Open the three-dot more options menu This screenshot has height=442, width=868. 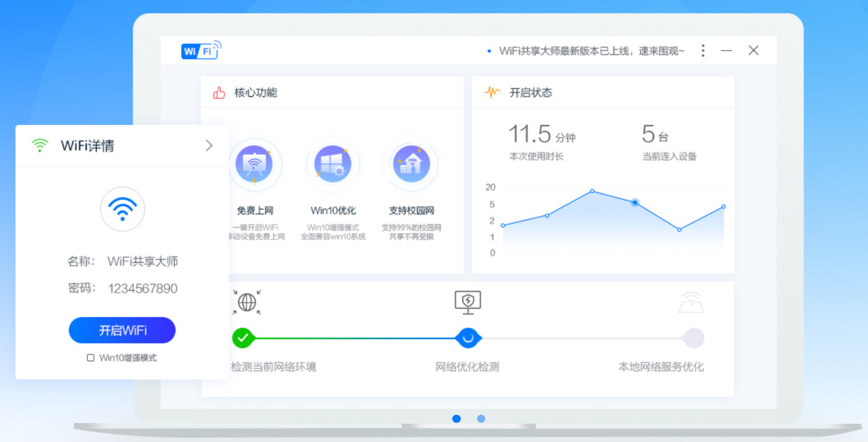[x=703, y=51]
